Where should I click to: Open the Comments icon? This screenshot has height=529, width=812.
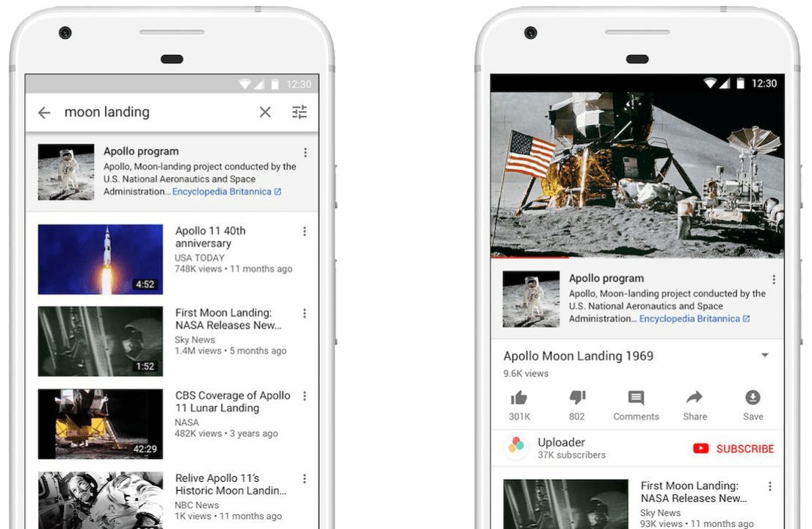[636, 398]
